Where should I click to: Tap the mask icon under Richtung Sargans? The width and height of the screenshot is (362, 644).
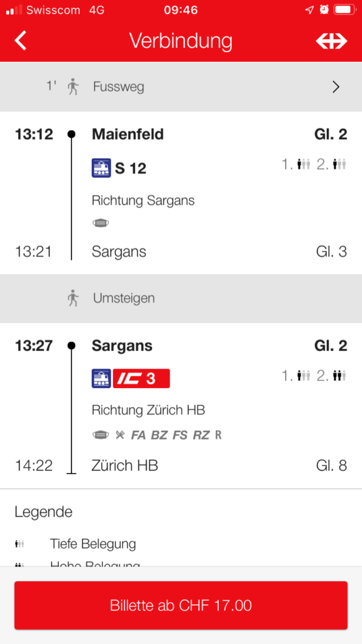click(101, 223)
